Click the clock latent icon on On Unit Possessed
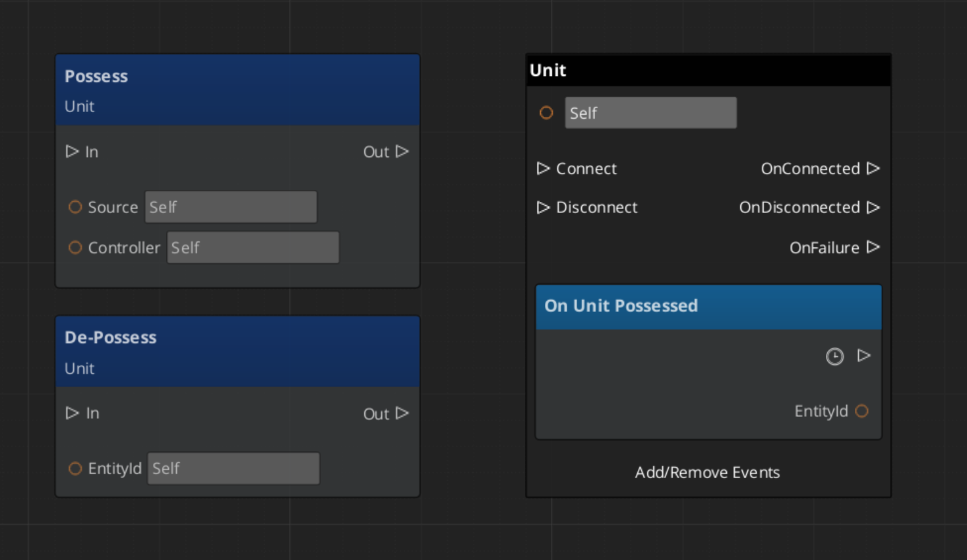Image resolution: width=967 pixels, height=560 pixels. coord(834,357)
